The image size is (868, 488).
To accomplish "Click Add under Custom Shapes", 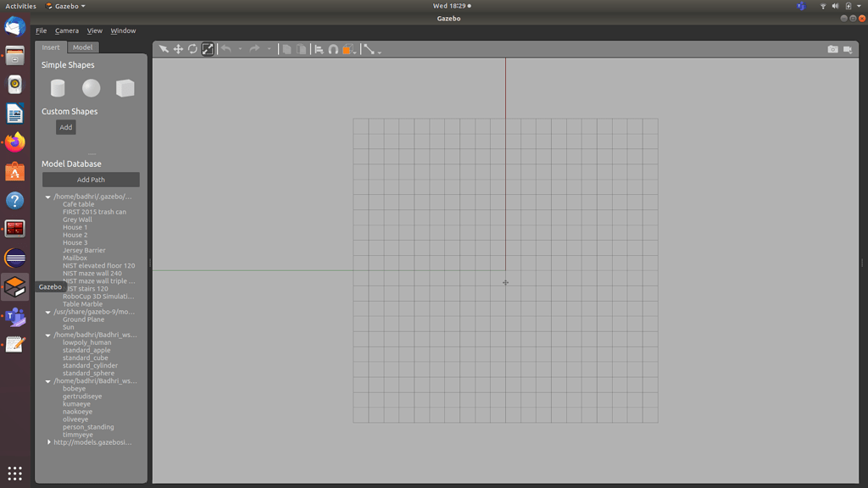I will point(65,127).
